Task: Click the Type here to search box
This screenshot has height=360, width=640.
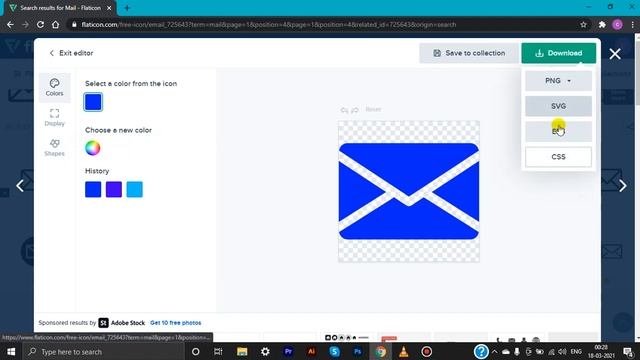Action: 103,351
